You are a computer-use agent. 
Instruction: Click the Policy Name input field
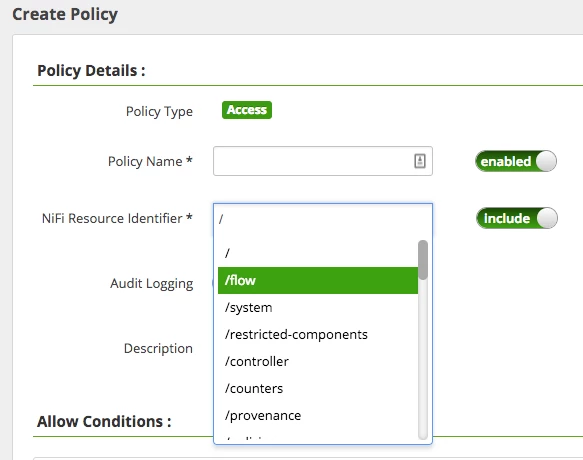[x=322, y=161]
